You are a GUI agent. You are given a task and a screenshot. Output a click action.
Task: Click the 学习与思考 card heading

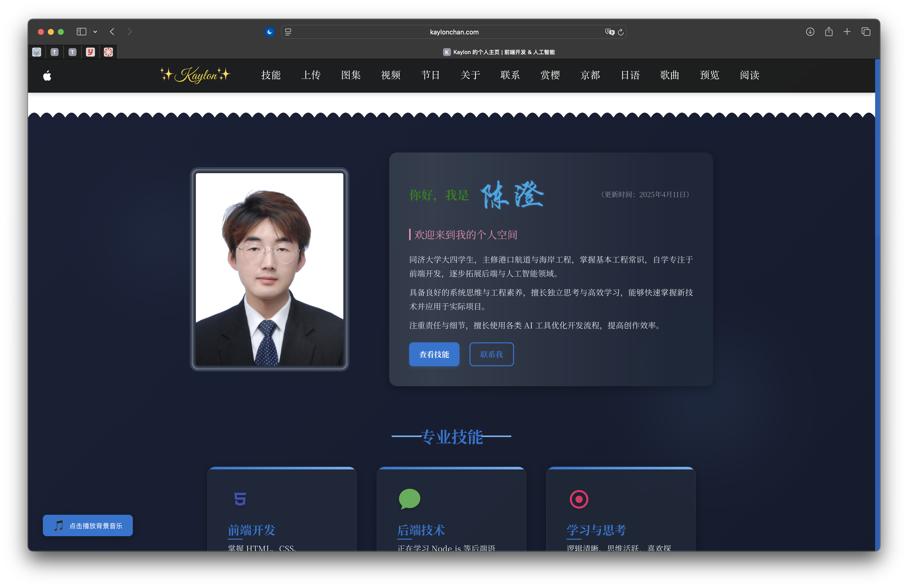click(596, 530)
